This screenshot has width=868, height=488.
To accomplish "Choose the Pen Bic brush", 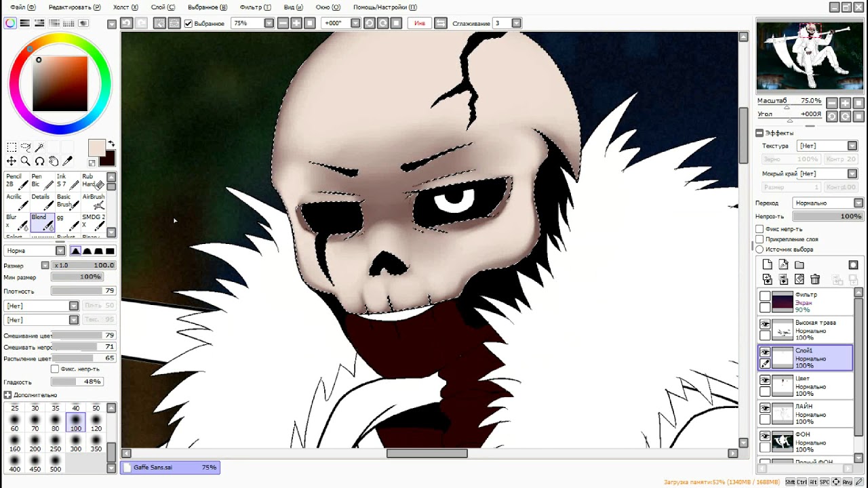I will point(42,182).
